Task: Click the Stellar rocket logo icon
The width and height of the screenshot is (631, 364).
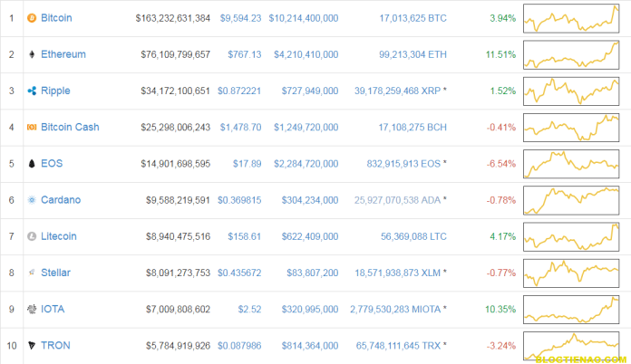Action: (32, 273)
